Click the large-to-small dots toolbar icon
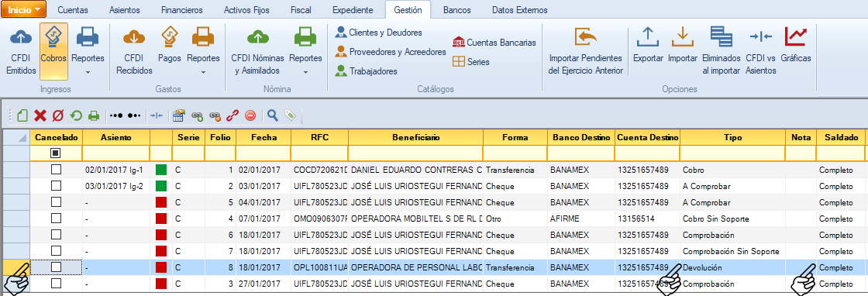The width and height of the screenshot is (868, 296). pos(135,115)
